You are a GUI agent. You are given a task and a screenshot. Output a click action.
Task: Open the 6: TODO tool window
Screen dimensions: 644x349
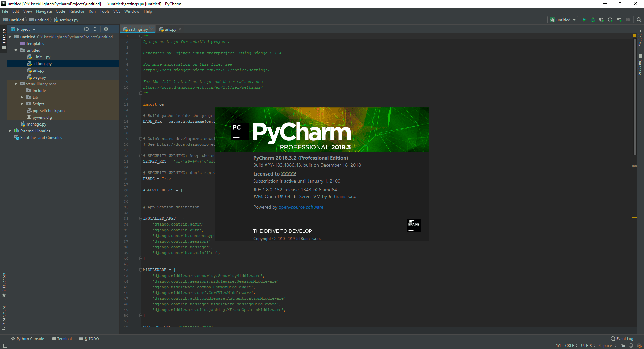pos(89,339)
